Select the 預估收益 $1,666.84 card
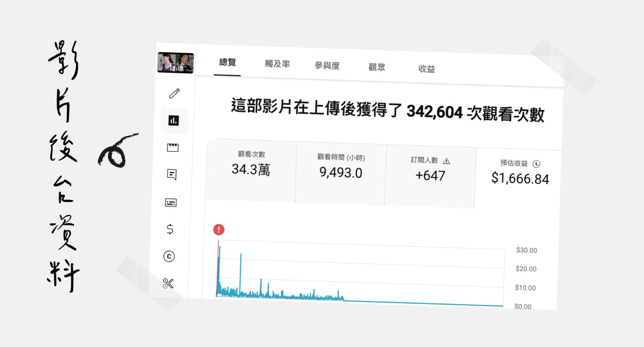This screenshot has width=644, height=347. pyautogui.click(x=520, y=174)
